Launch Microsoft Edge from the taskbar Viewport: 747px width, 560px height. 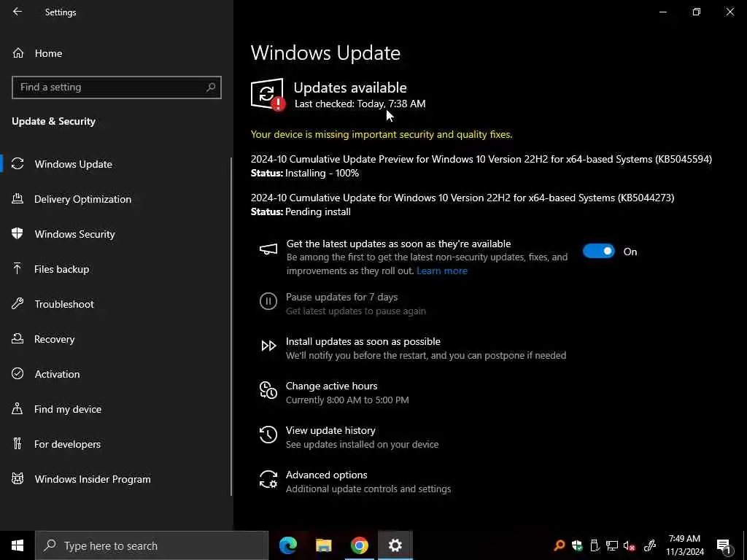point(287,545)
